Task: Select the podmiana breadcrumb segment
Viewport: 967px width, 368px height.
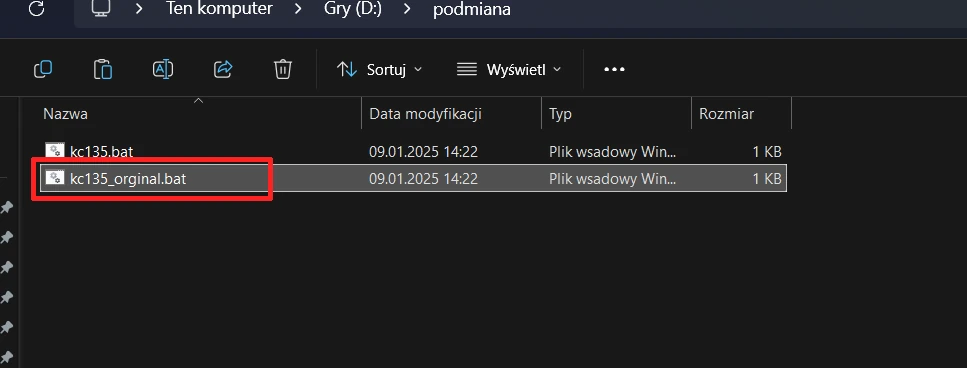Action: click(472, 10)
